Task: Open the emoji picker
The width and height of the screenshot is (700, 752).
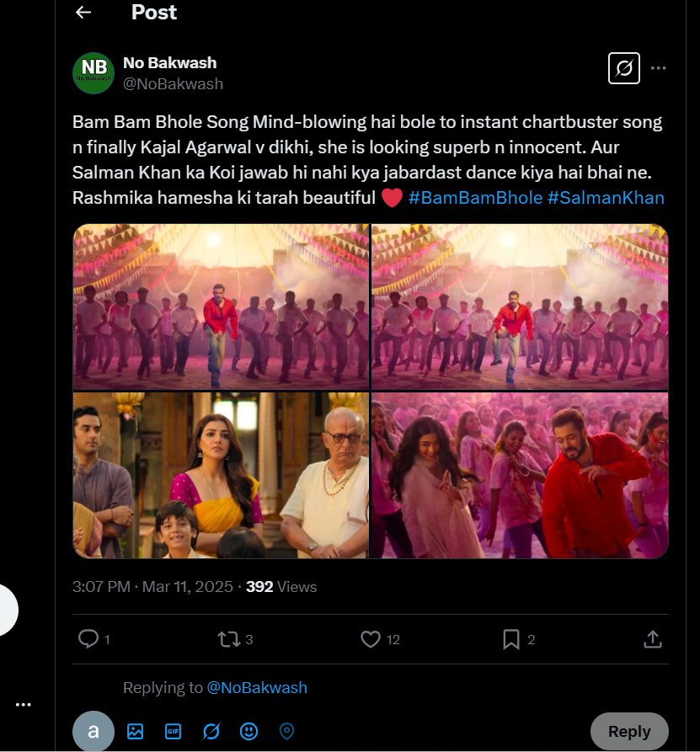Action: 248,731
